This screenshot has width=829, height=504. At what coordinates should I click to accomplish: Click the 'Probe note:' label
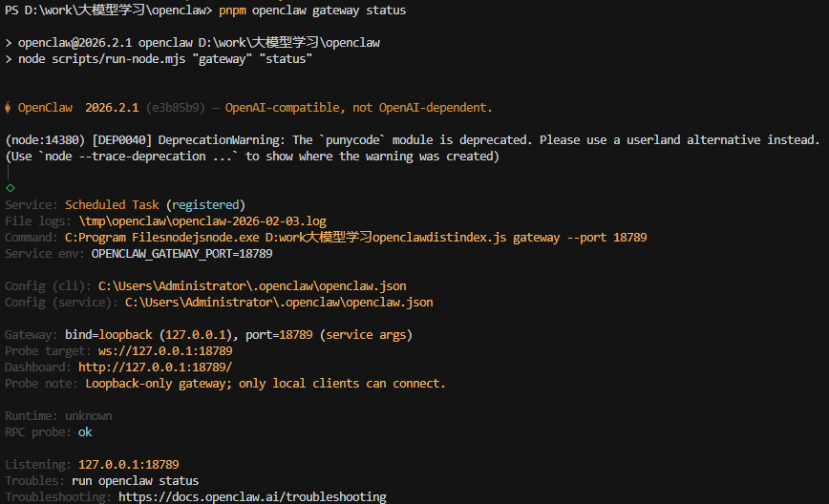point(41,384)
